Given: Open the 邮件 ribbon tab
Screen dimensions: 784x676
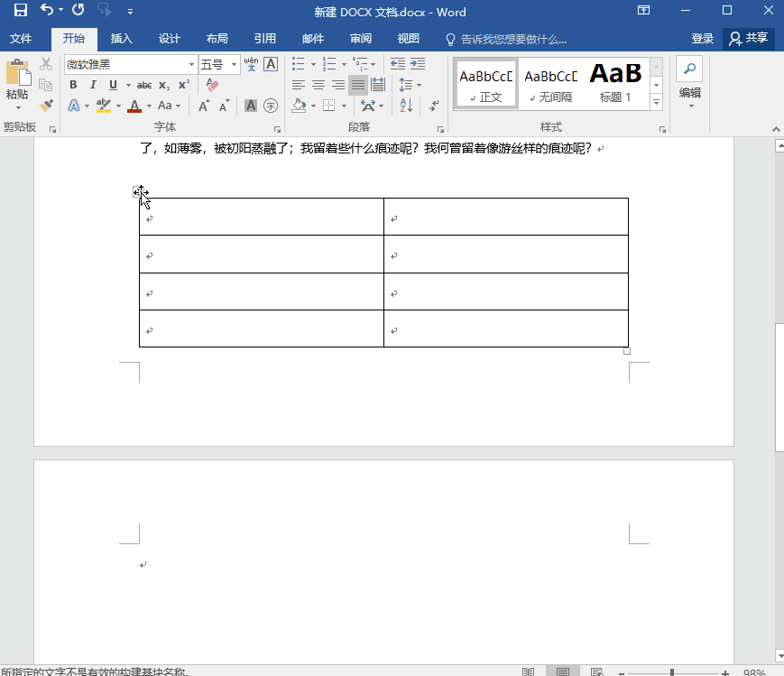Looking at the screenshot, I should [x=312, y=39].
